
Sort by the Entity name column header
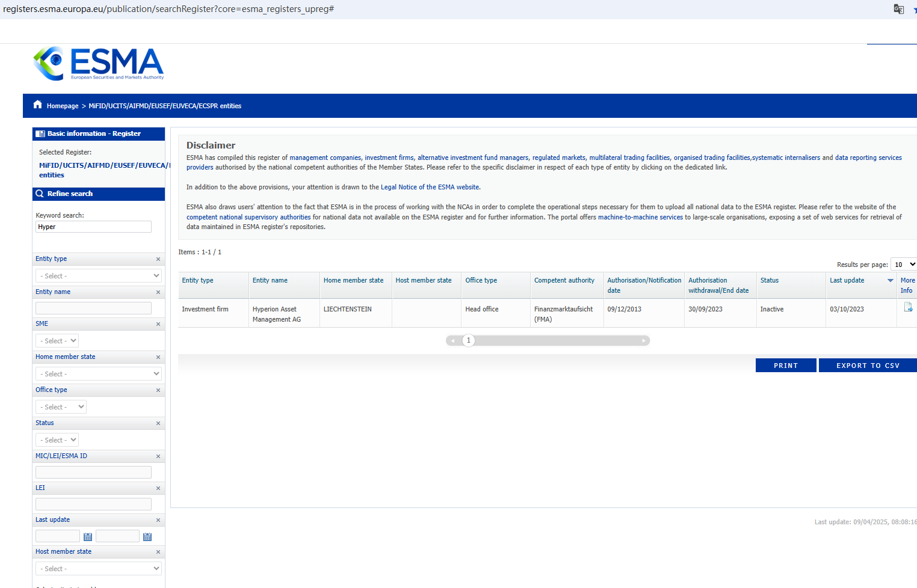pyautogui.click(x=270, y=280)
